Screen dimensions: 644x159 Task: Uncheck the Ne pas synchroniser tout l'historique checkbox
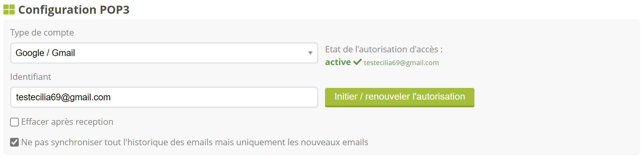pos(14,143)
